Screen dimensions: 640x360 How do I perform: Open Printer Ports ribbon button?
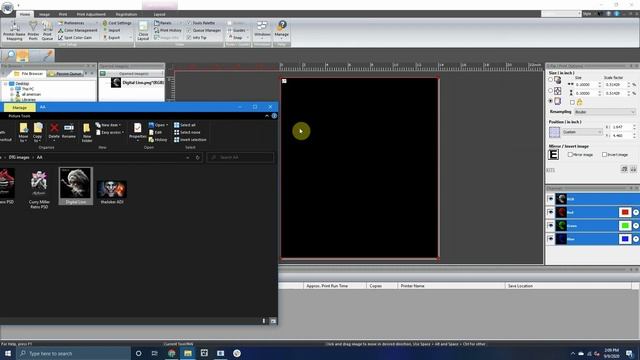click(x=33, y=30)
